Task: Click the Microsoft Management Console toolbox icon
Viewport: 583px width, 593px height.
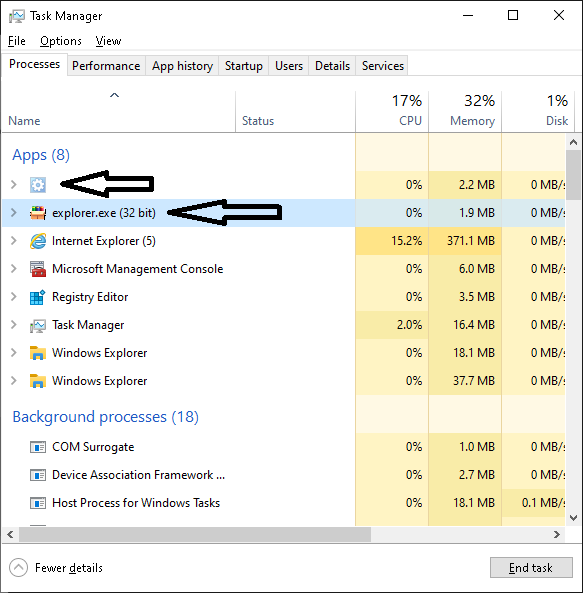Action: click(x=38, y=269)
